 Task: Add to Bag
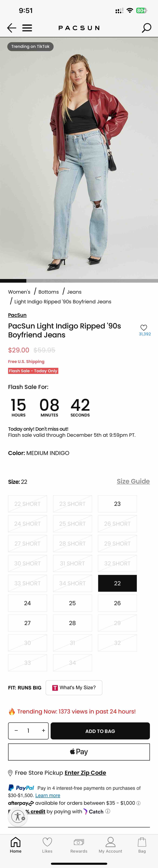click(x=100, y=731)
